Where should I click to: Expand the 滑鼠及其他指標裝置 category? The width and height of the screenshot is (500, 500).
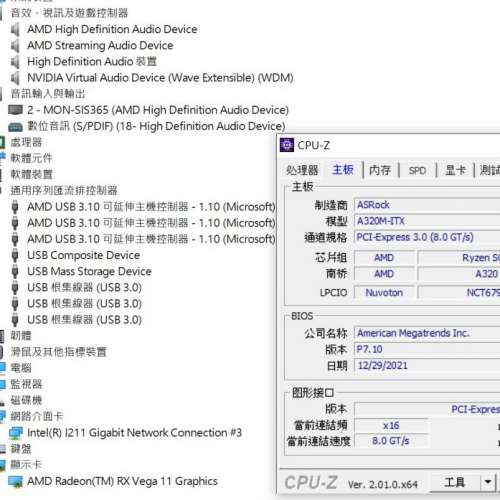click(x=58, y=352)
